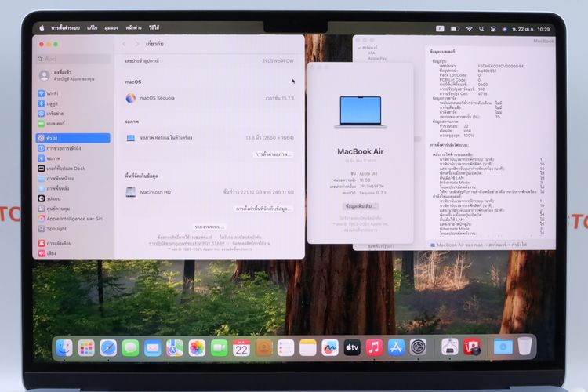588x392 pixels.
Task: Open Launchpad from the Dock
Action: [x=86, y=348]
